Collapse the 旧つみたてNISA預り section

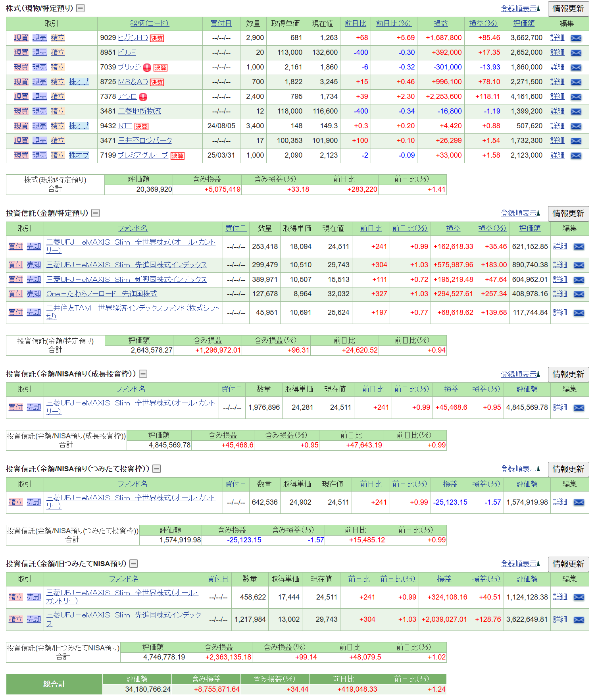[134, 564]
